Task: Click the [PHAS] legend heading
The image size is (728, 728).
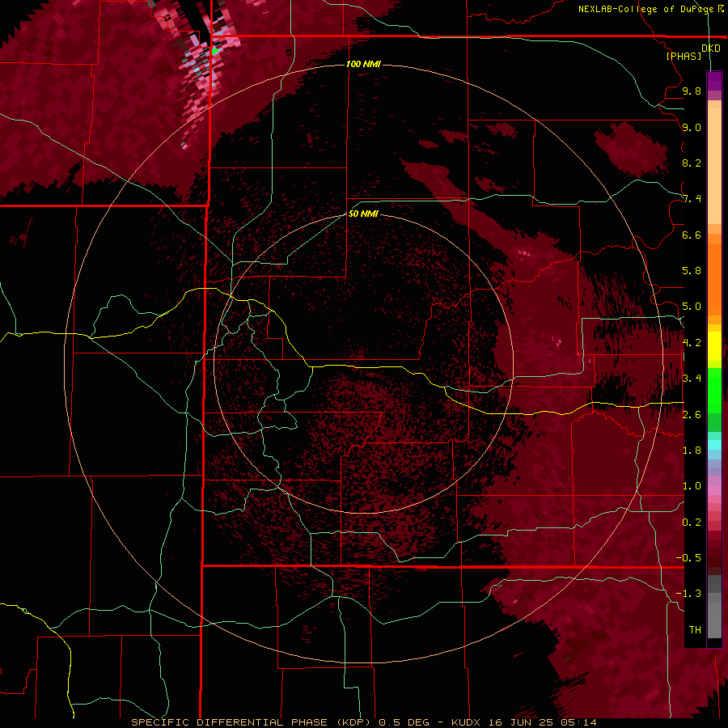Action: 684,56
